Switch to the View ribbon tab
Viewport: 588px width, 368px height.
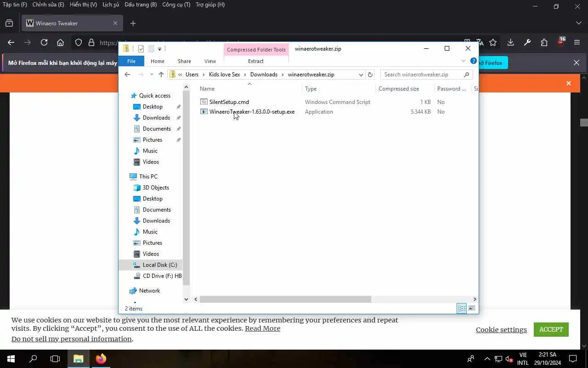coord(210,61)
